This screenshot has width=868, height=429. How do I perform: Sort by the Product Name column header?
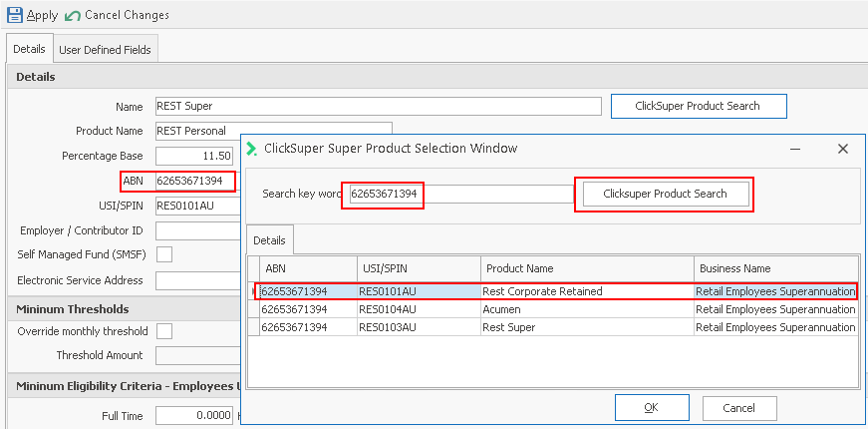[x=586, y=268]
